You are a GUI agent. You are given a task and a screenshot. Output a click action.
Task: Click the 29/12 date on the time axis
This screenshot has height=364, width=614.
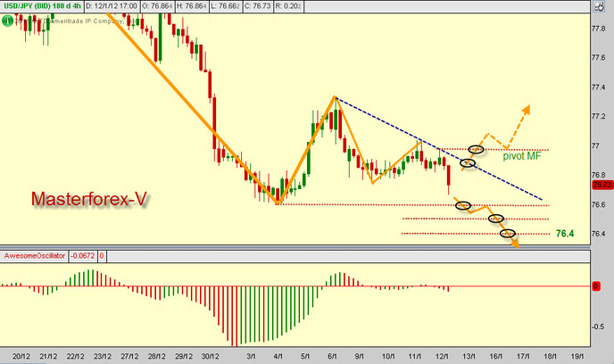click(x=183, y=357)
